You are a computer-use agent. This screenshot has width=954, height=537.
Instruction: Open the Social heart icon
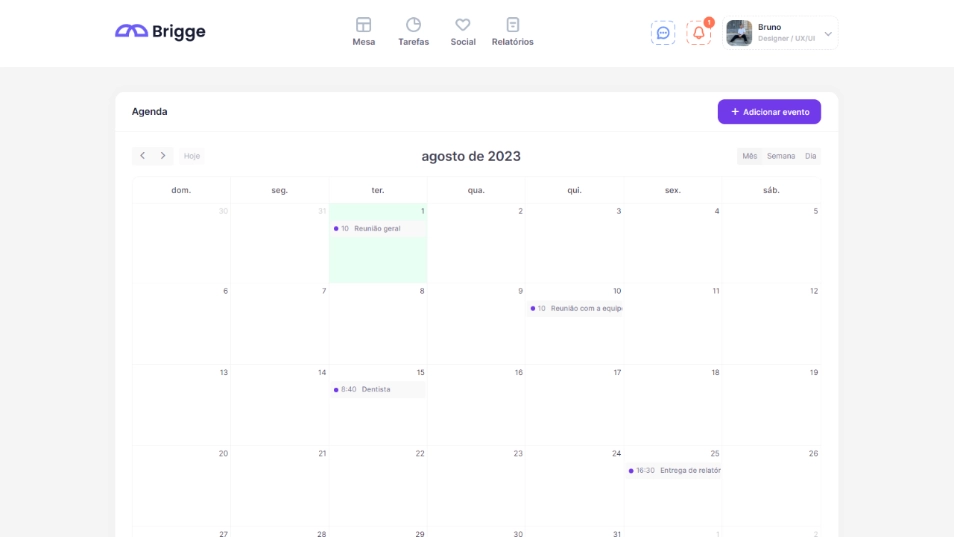pyautogui.click(x=462, y=25)
